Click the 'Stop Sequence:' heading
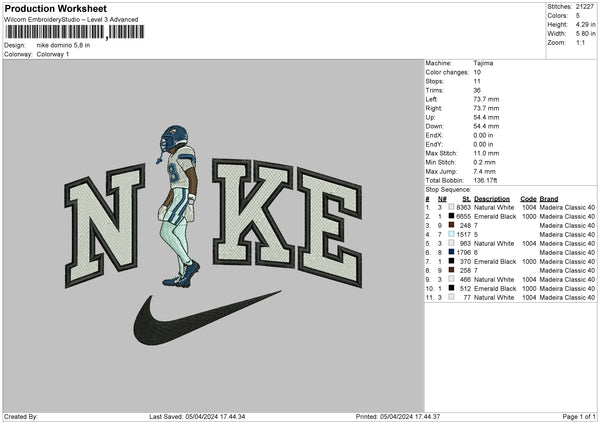600x424 pixels. click(448, 190)
